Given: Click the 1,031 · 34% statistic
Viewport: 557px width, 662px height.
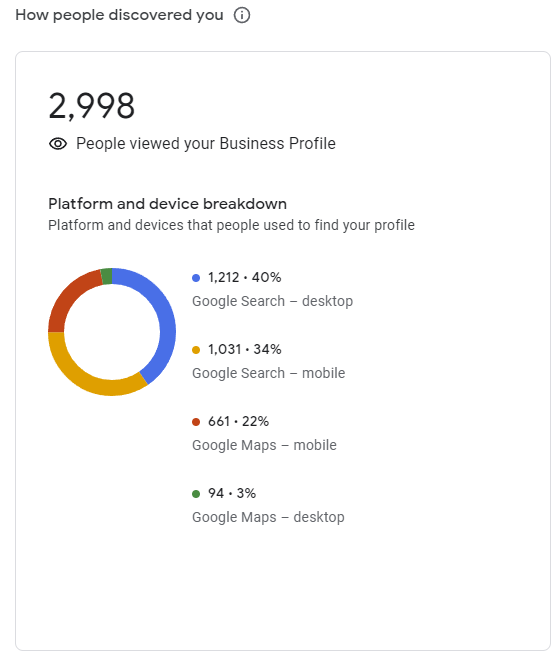Looking at the screenshot, I should click(x=245, y=350).
